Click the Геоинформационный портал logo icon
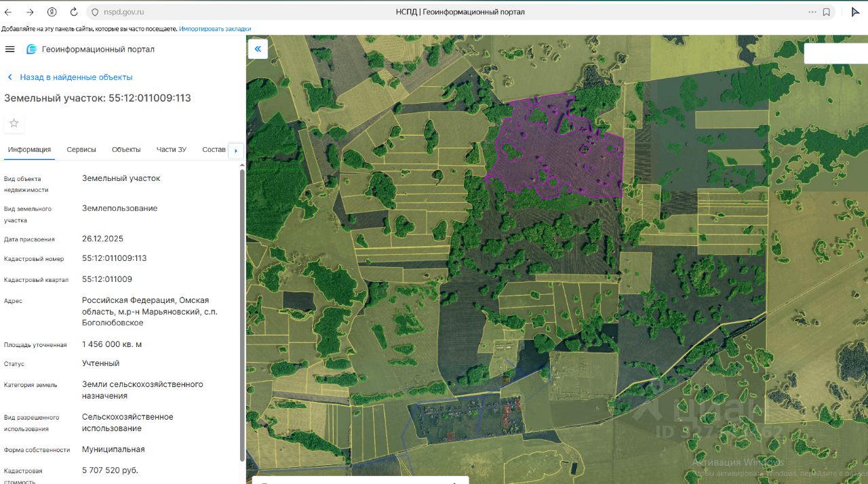The width and height of the screenshot is (868, 484). pos(31,49)
